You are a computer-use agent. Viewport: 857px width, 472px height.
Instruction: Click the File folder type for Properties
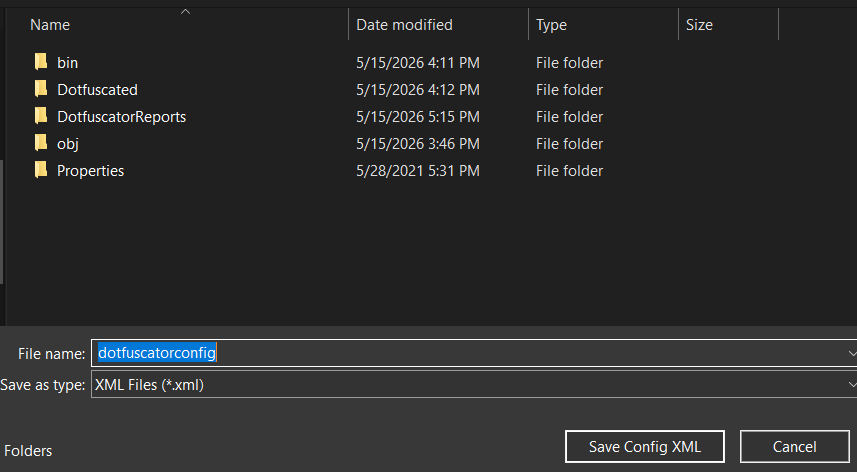pos(570,171)
